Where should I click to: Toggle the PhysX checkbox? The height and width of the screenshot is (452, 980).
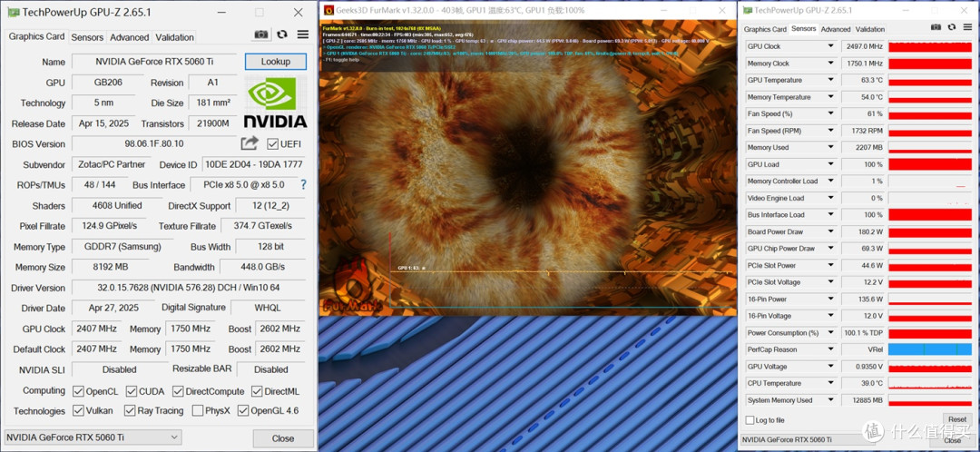(198, 411)
